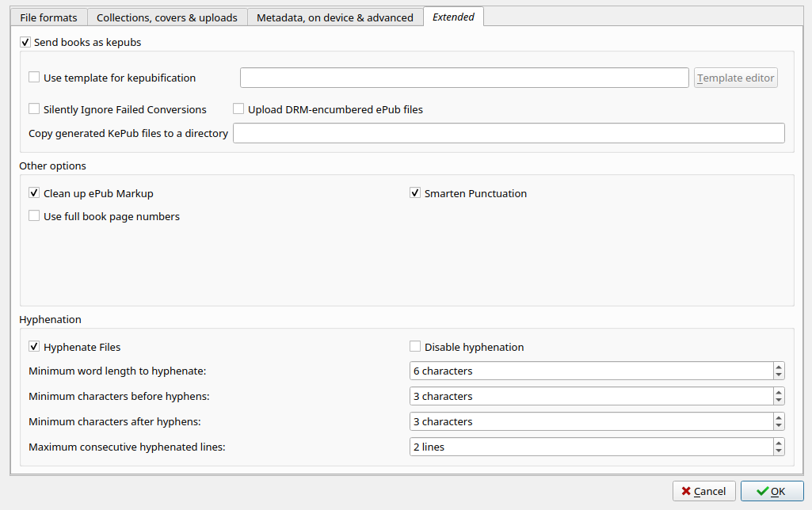Decrease maximum consecutive hyphenated lines
The height and width of the screenshot is (510, 812).
[779, 451]
